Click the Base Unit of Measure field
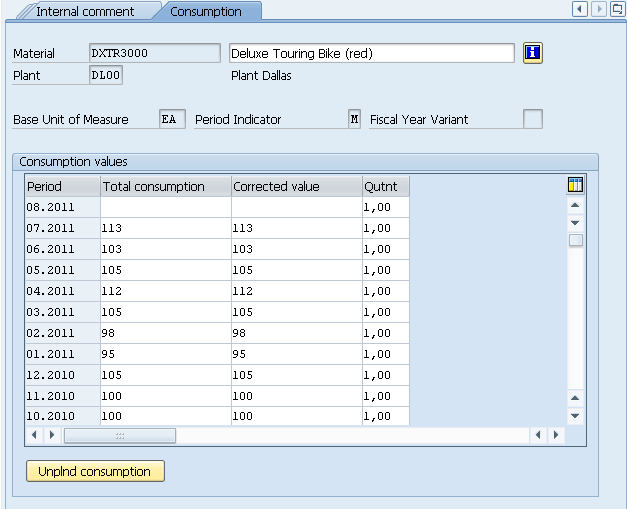627x509 pixels. click(172, 119)
